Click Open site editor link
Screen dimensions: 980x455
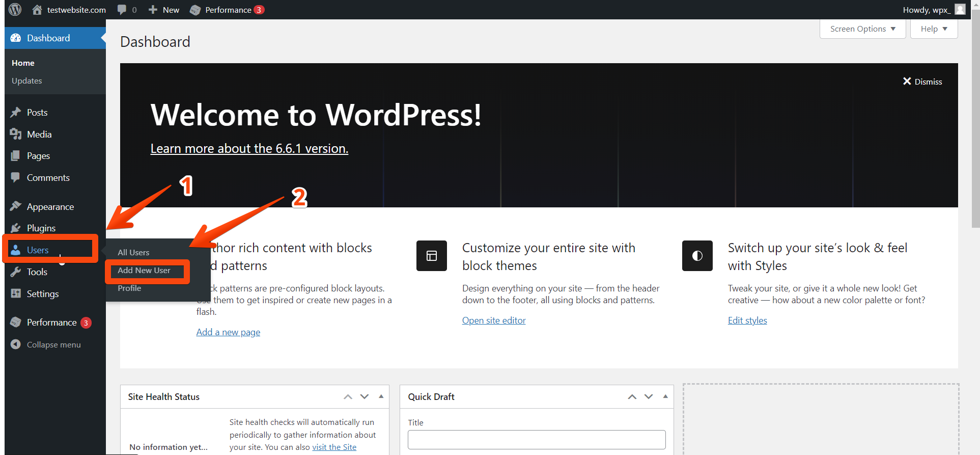[x=494, y=320]
